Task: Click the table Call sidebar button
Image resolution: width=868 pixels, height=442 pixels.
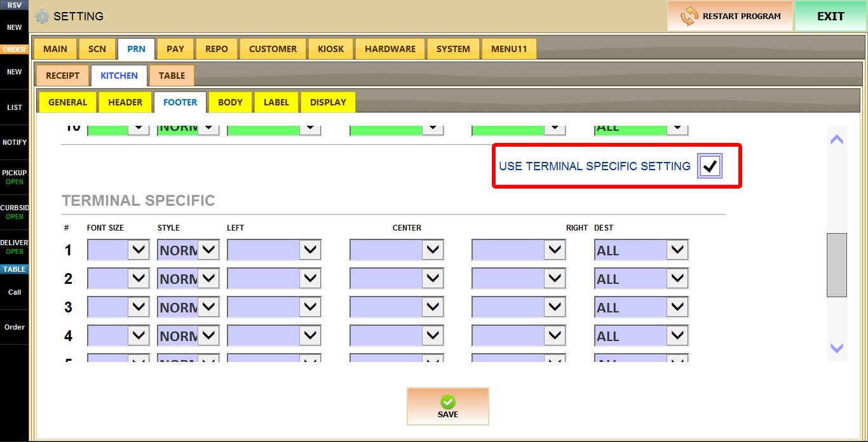Action: (x=14, y=292)
